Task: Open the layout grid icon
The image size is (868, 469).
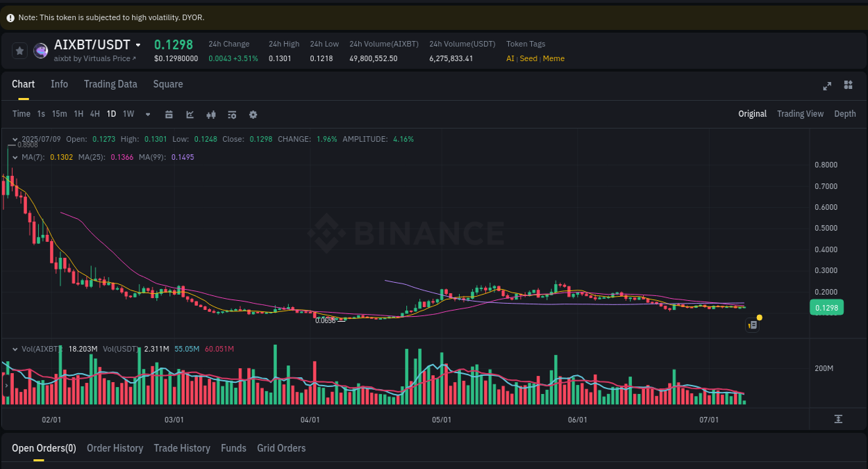Action: tap(848, 85)
